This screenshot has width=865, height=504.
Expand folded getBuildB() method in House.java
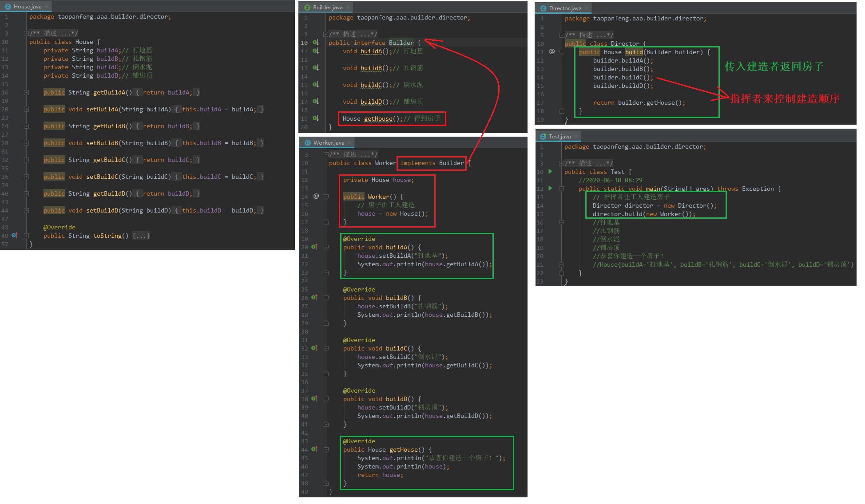click(26, 126)
